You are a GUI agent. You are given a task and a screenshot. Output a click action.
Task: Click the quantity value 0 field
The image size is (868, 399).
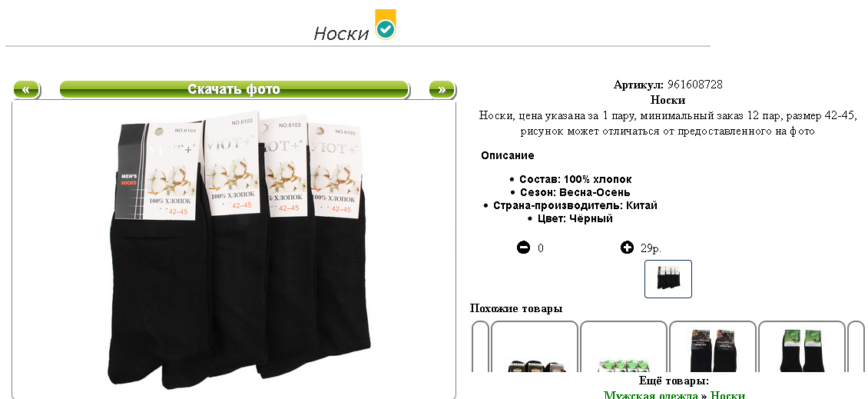[x=540, y=248]
